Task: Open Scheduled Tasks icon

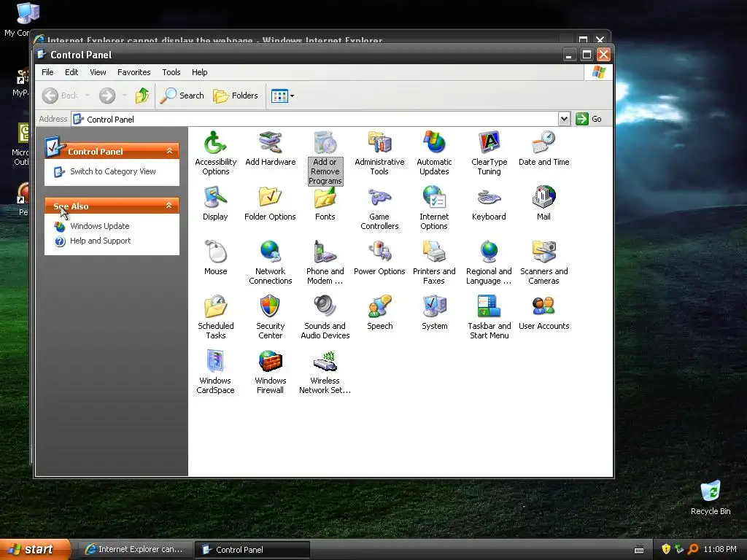Action: click(x=215, y=307)
